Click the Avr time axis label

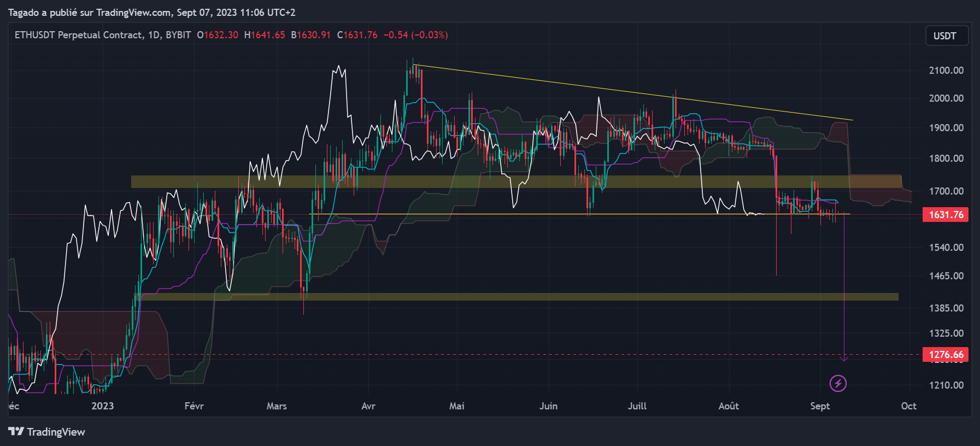click(368, 406)
